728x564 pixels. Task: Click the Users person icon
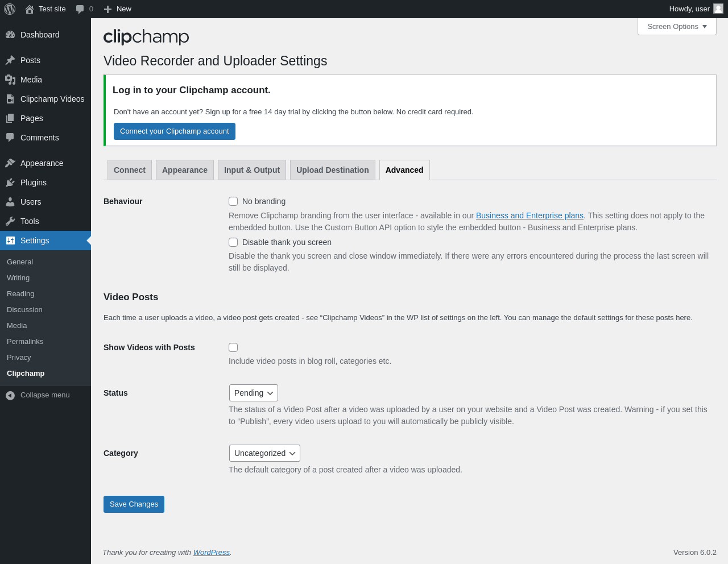tap(10, 202)
